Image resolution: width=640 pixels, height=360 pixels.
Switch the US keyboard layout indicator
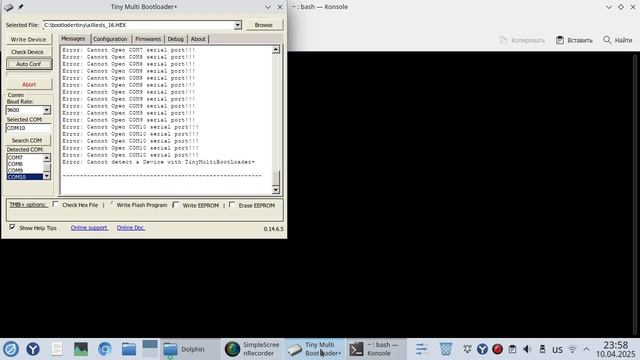[x=557, y=350]
